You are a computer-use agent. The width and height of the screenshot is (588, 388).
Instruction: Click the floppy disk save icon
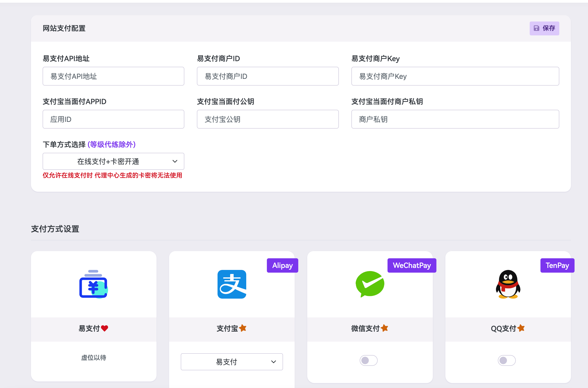(536, 28)
